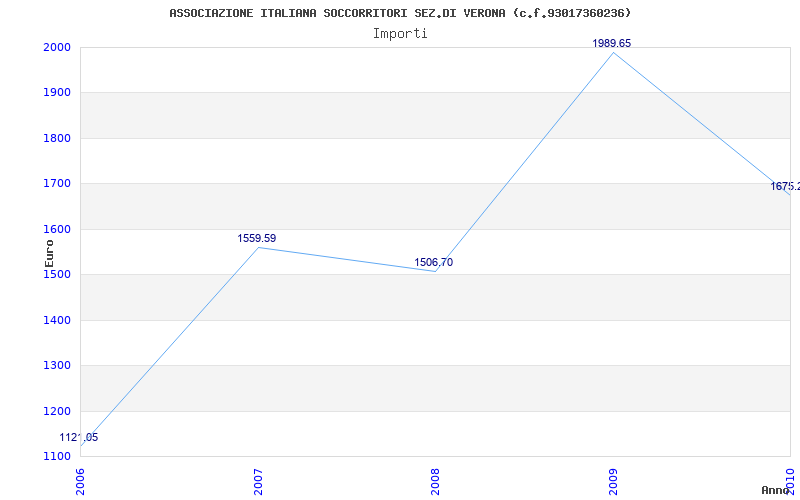Click the 1559.59 data label for 2007
Image resolution: width=800 pixels, height=500 pixels.
click(257, 238)
